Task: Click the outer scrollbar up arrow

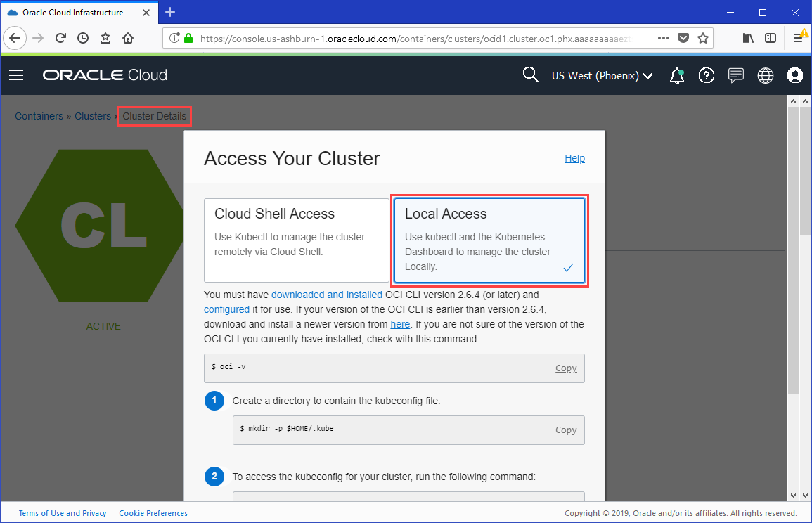Action: (x=805, y=101)
